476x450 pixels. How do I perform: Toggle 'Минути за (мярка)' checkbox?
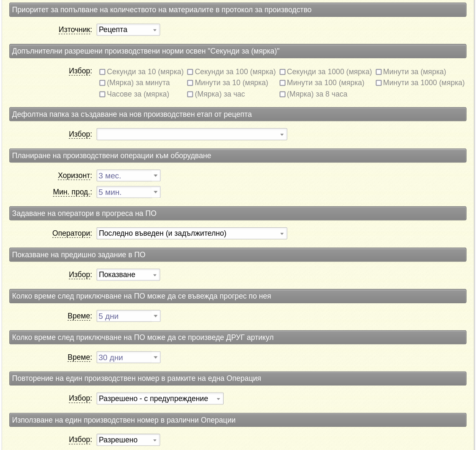click(379, 72)
